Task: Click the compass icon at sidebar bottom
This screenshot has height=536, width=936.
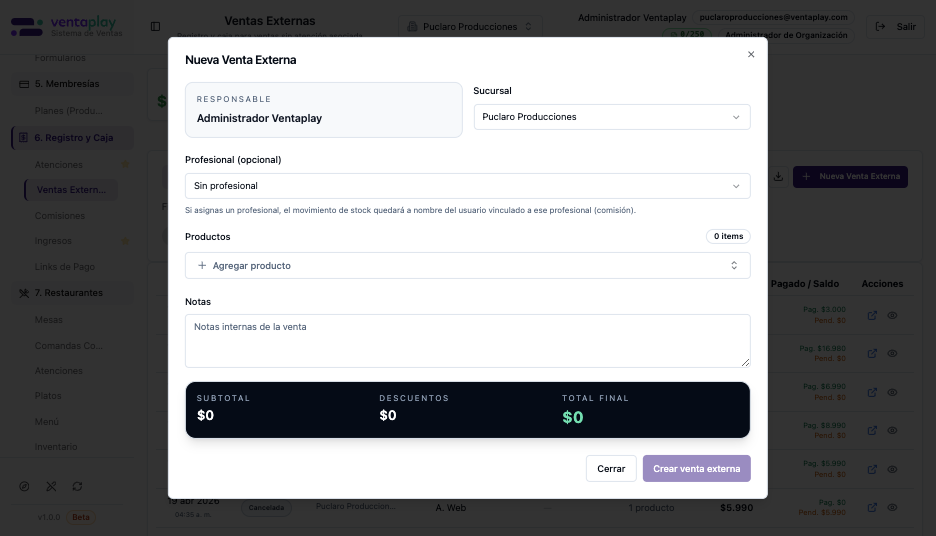Action: tap(24, 486)
